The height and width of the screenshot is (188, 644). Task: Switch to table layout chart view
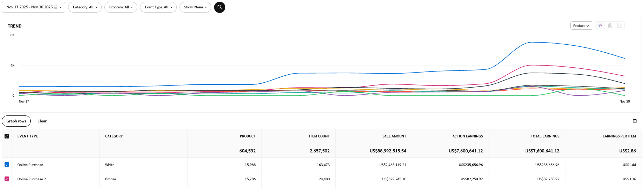coord(620,25)
